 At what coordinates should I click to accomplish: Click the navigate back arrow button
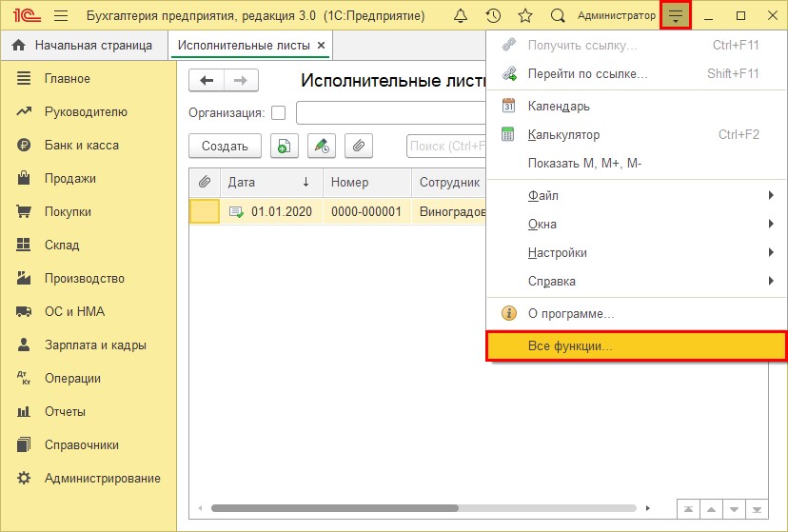click(207, 81)
